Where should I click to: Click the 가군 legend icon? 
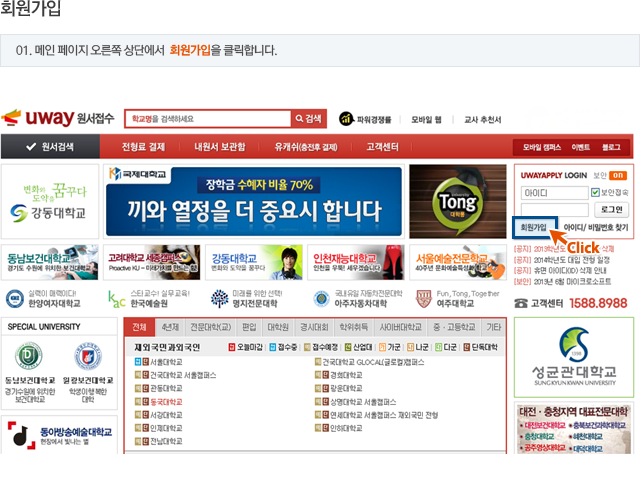[x=382, y=347]
